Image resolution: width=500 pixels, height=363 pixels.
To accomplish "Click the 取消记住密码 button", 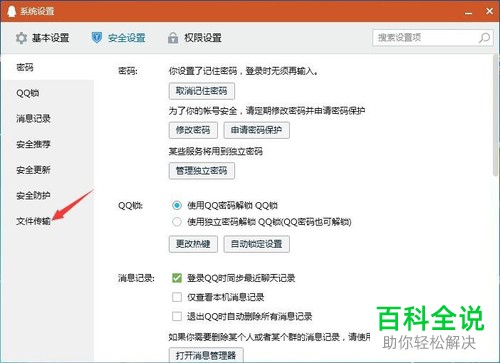I will click(202, 91).
